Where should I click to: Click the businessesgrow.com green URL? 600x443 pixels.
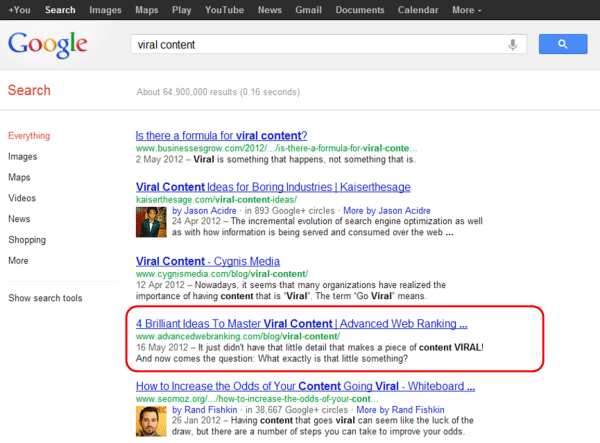(276, 148)
